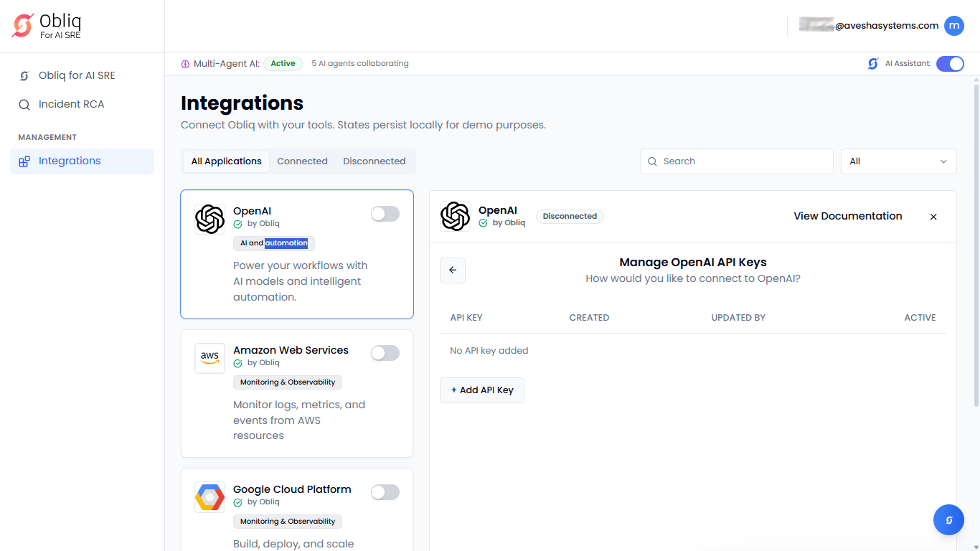The image size is (980, 551).
Task: Turn on the Amazon Web Services toggle
Action: pos(385,353)
